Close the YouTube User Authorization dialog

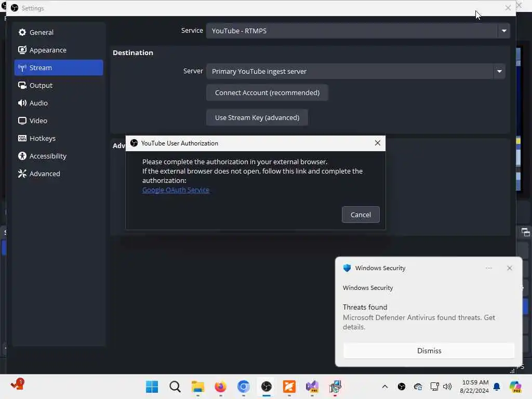377,143
